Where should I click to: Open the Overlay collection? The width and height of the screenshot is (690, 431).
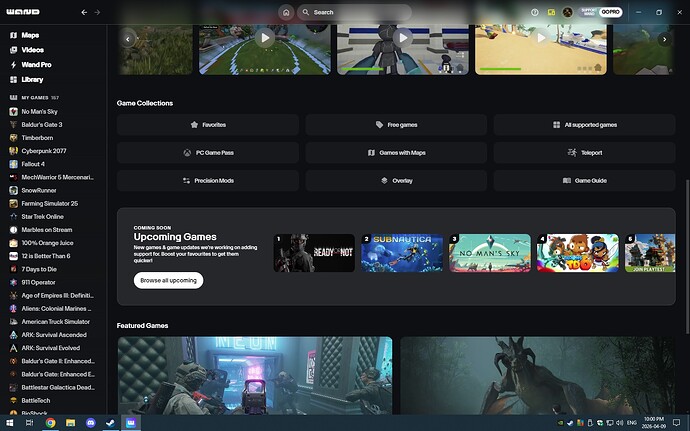tap(396, 181)
